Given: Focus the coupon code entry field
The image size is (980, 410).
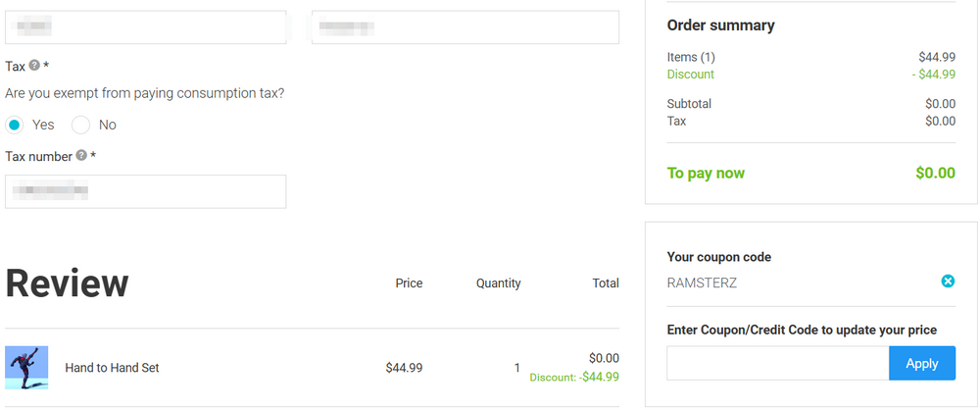Looking at the screenshot, I should (x=777, y=363).
